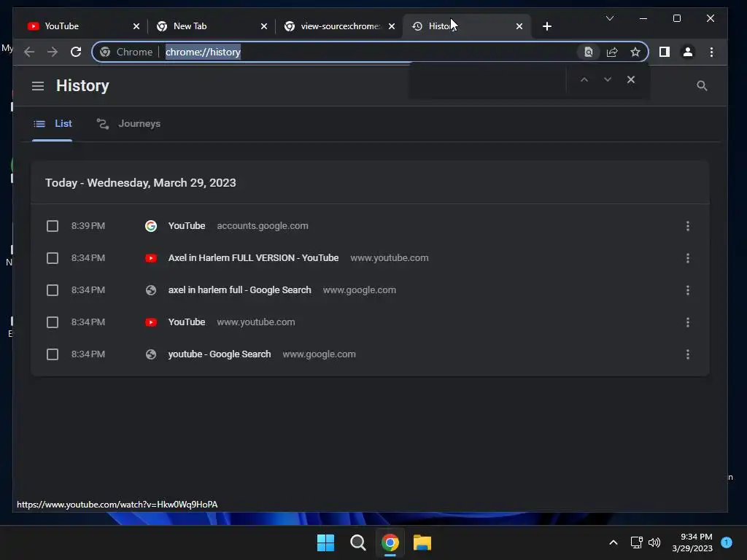Click the share this page icon

(x=612, y=52)
